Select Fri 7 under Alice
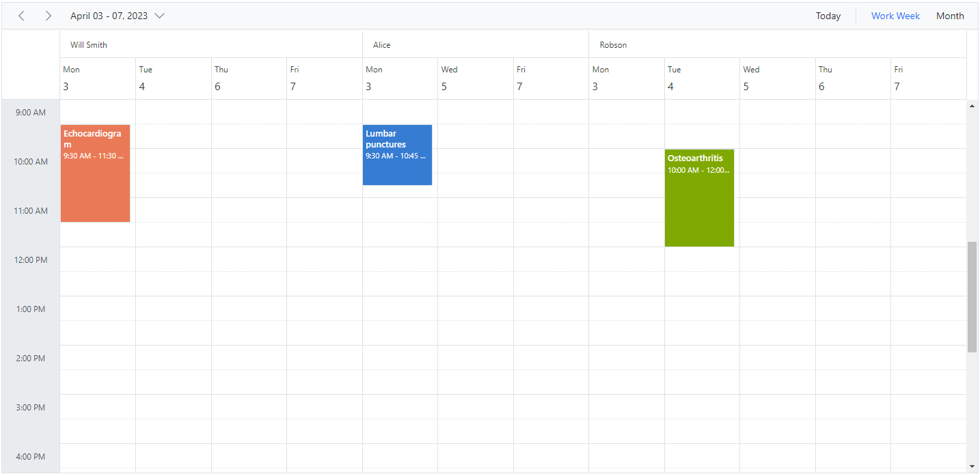 [551, 79]
